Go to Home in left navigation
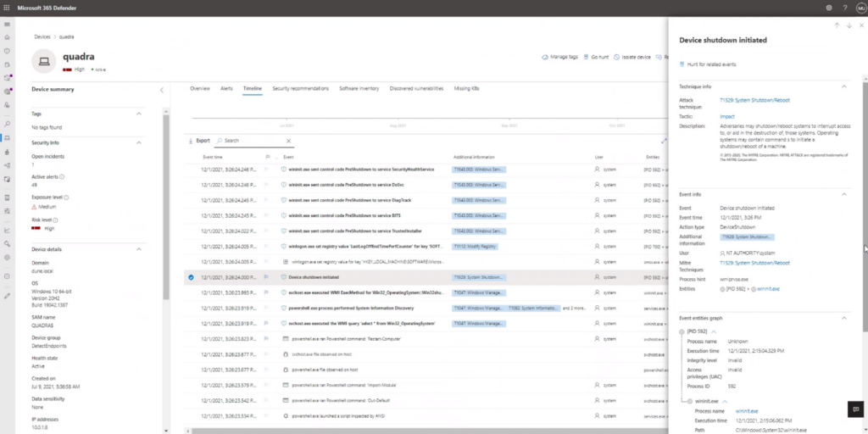Viewport: 868px width, 434px height. coord(7,37)
